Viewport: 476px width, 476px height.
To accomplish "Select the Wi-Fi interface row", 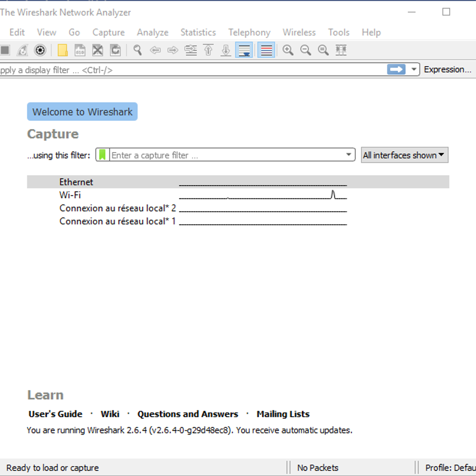I will pos(70,195).
